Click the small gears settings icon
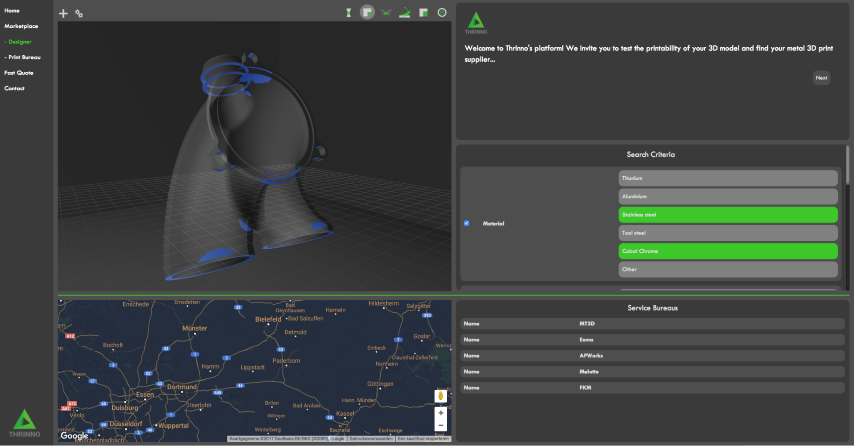The width and height of the screenshot is (854, 446). pyautogui.click(x=79, y=14)
